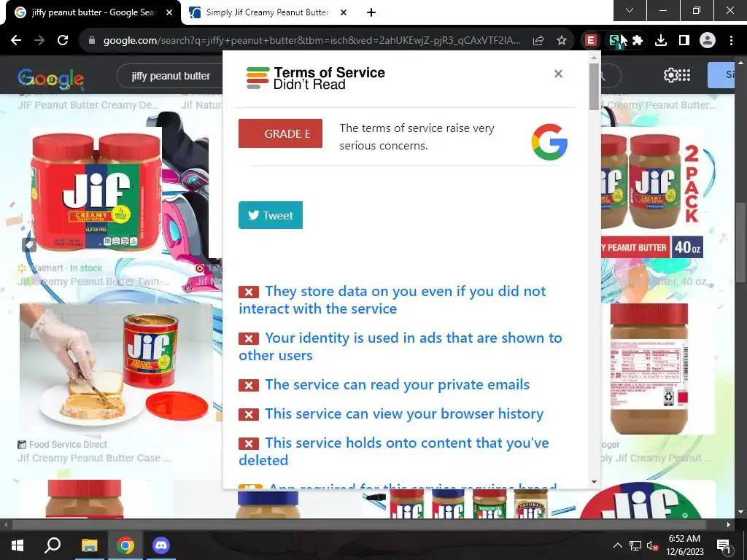Close the jiffy peanut butter tab
Screen dimensions: 747x560
[169, 12]
